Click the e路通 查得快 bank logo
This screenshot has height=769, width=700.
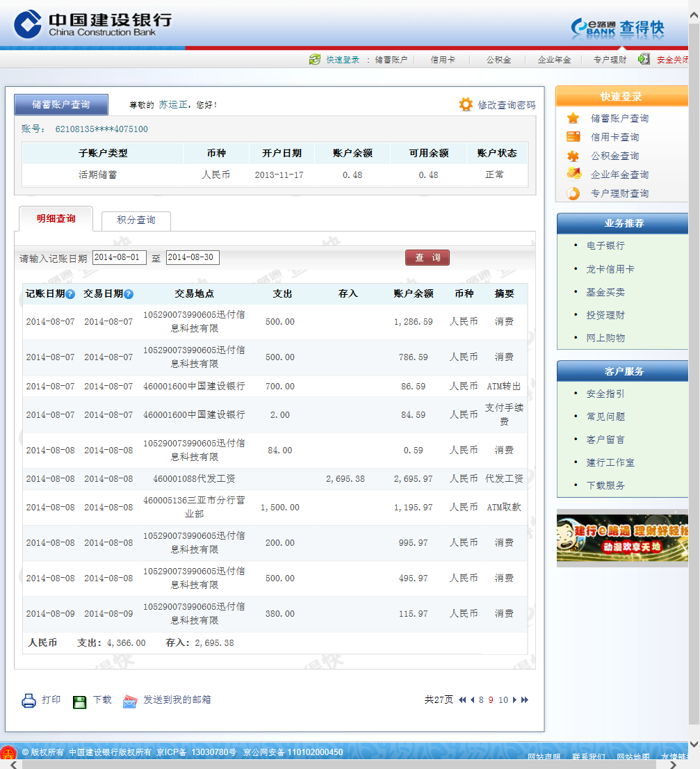tap(618, 28)
